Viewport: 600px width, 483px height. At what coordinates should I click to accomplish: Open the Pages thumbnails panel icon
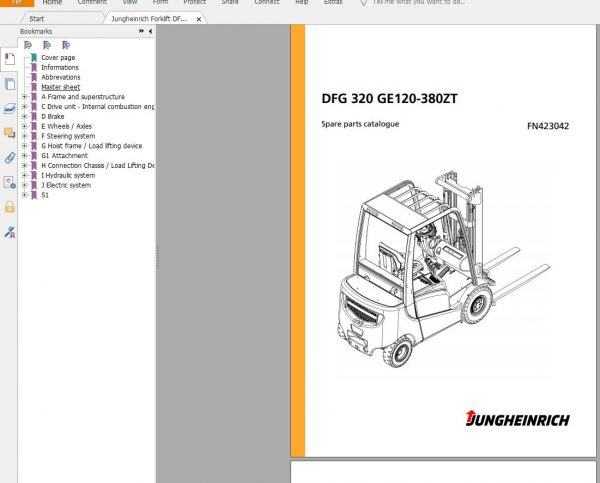10,84
